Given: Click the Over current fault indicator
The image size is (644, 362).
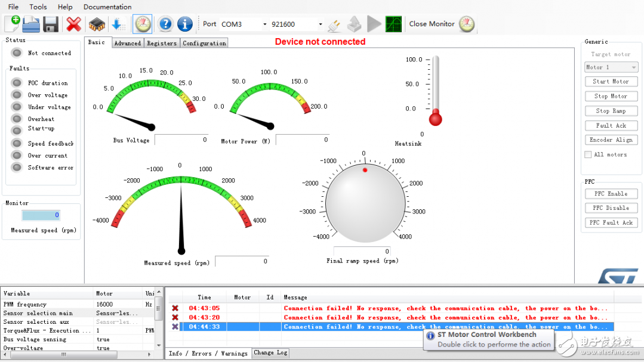Looking at the screenshot, I should [17, 156].
